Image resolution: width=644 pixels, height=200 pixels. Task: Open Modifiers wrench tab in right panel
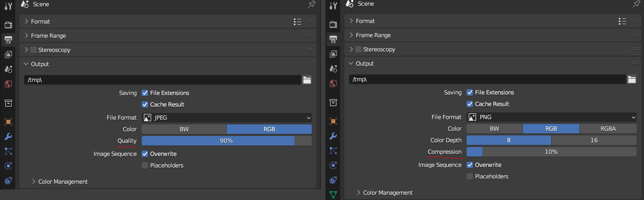pyautogui.click(x=333, y=136)
